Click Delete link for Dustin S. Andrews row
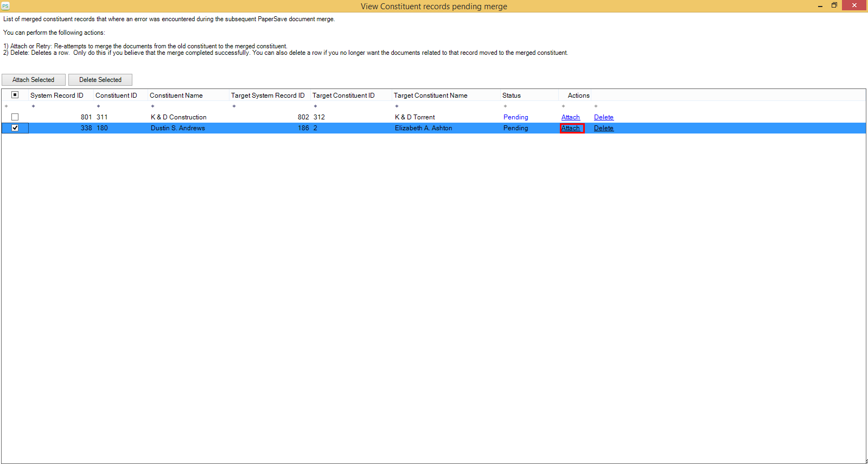Image resolution: width=868 pixels, height=464 pixels. [603, 128]
